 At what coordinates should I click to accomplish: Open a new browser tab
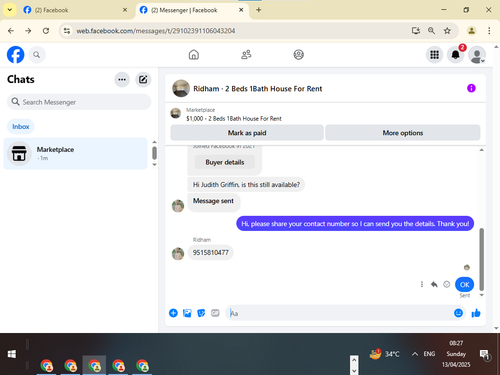(259, 10)
